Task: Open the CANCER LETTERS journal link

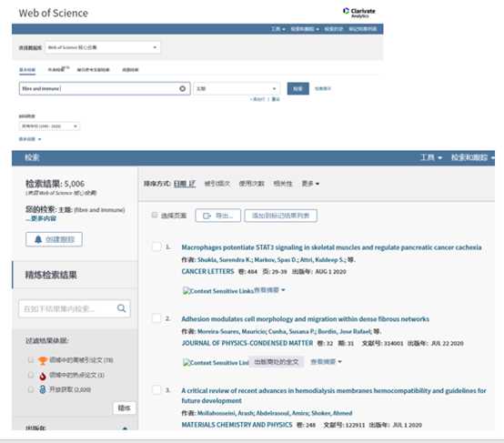Action: pos(207,272)
